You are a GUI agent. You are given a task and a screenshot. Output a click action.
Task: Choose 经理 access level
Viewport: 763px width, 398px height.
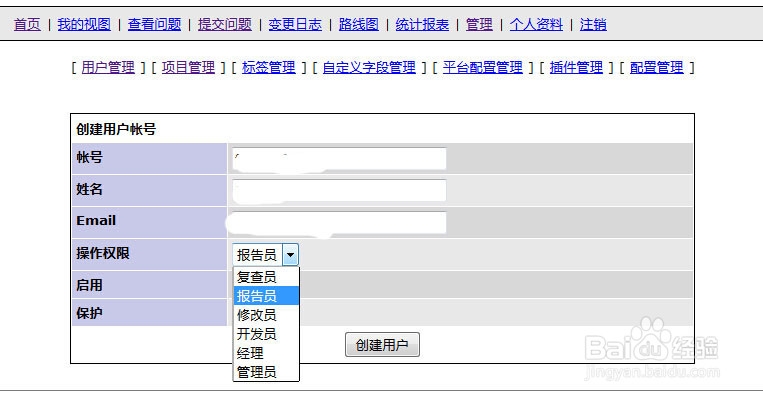[266, 353]
